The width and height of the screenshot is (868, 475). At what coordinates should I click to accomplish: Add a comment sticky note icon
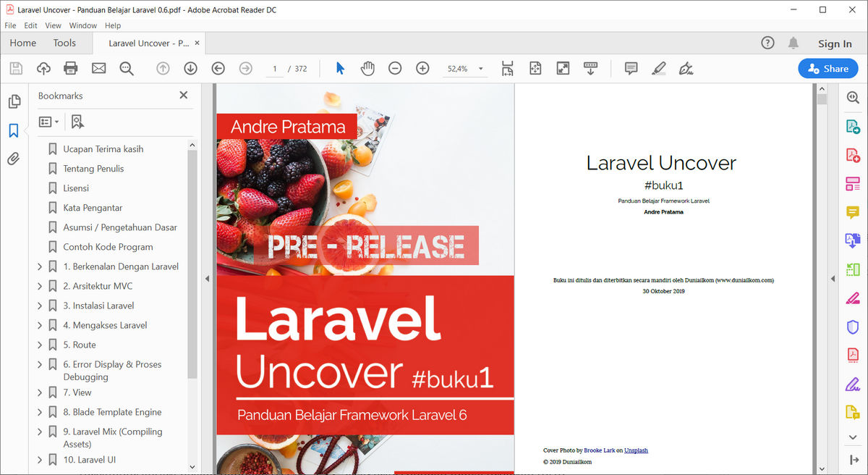click(631, 69)
